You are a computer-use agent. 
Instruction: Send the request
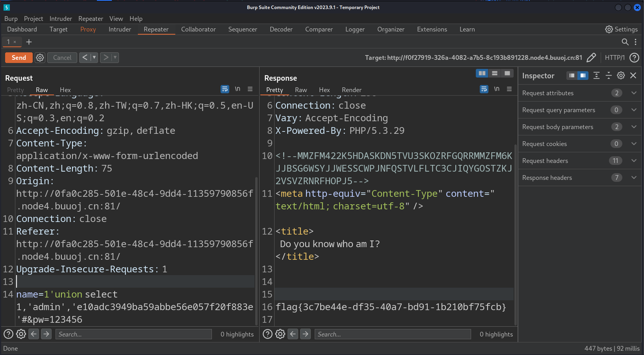tap(19, 57)
